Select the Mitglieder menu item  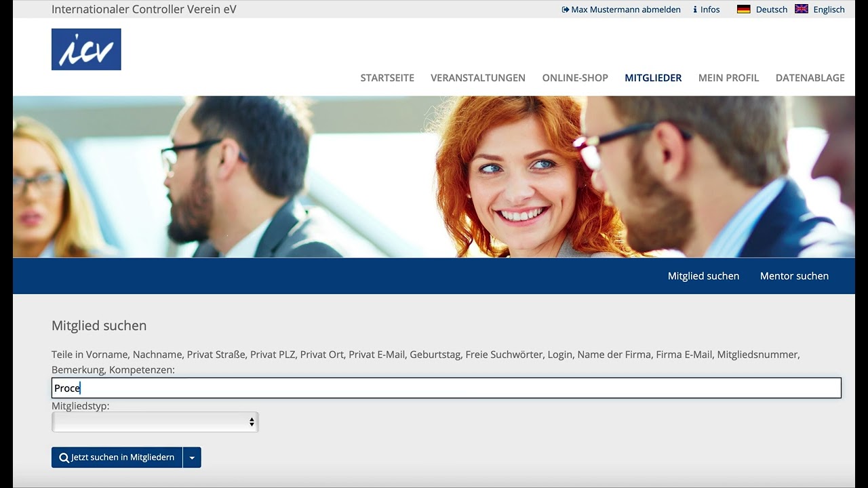[x=653, y=78]
